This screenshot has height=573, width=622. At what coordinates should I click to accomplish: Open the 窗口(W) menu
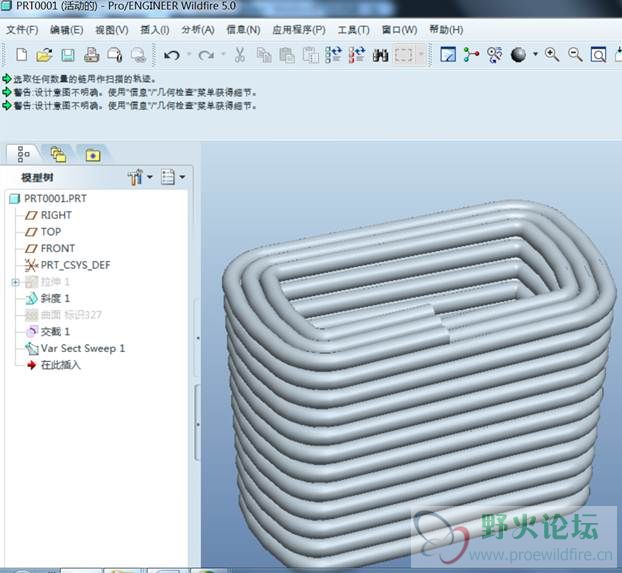(x=399, y=30)
